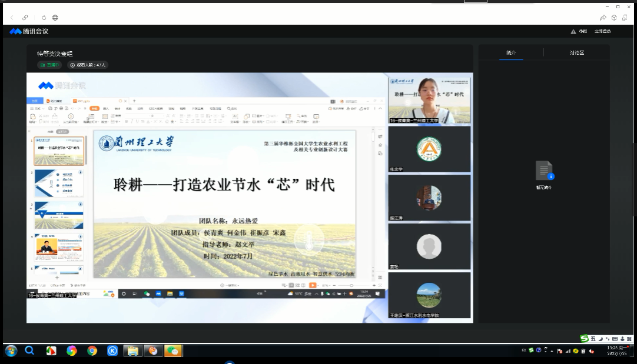Click the orange highlighted ribbon tab in WPS
Viewport: 637px width, 364px height.
94,109
